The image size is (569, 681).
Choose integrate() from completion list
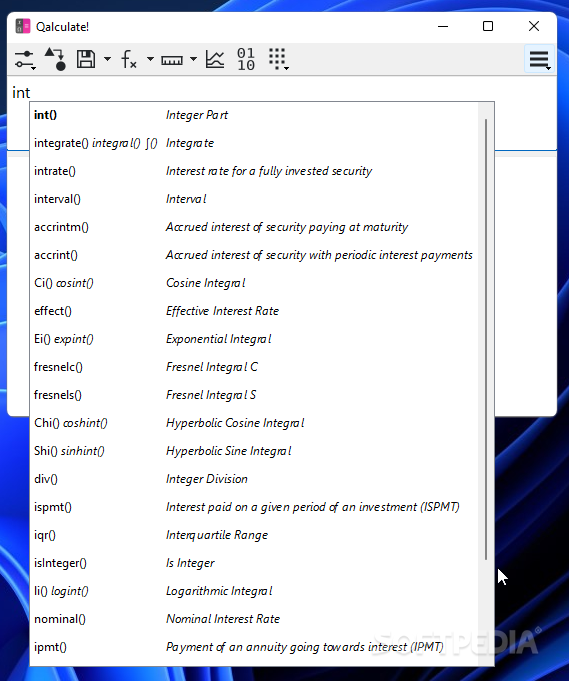[256, 143]
